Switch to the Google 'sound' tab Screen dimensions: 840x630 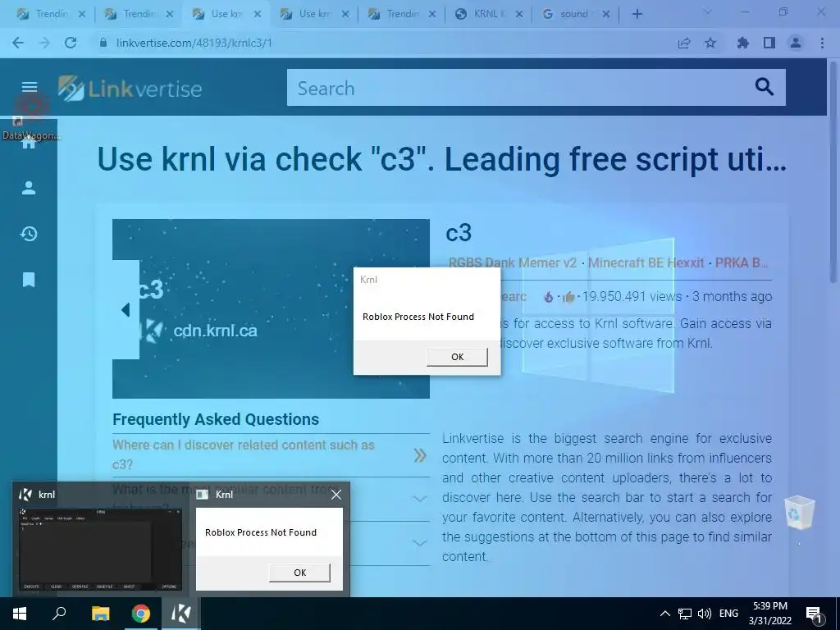(575, 14)
